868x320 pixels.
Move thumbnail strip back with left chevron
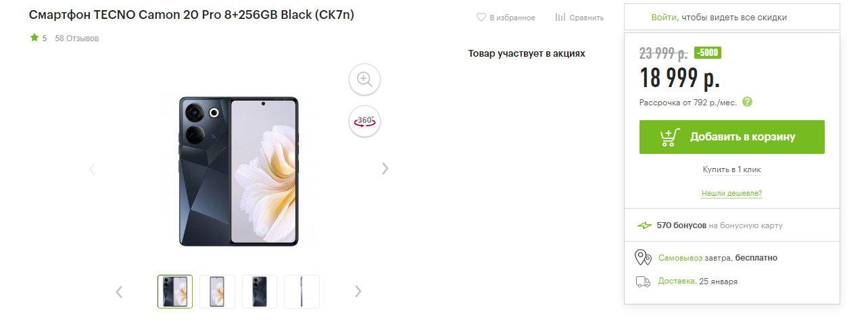(119, 292)
